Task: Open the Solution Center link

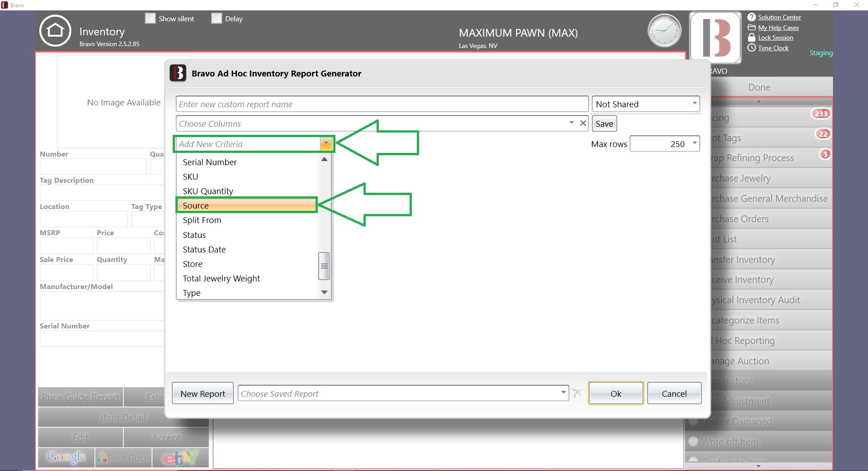Action: pyautogui.click(x=779, y=17)
